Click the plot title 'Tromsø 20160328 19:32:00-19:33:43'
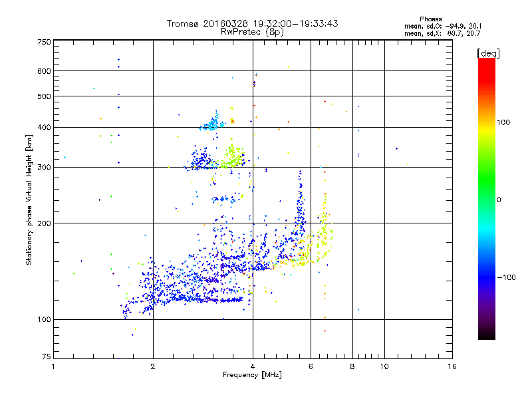 pos(252,23)
